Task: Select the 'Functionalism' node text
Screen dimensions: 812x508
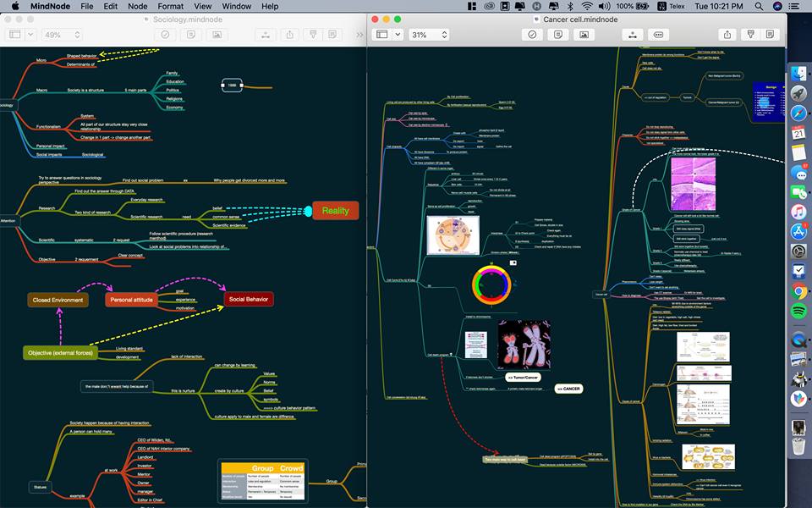Action: coord(49,126)
